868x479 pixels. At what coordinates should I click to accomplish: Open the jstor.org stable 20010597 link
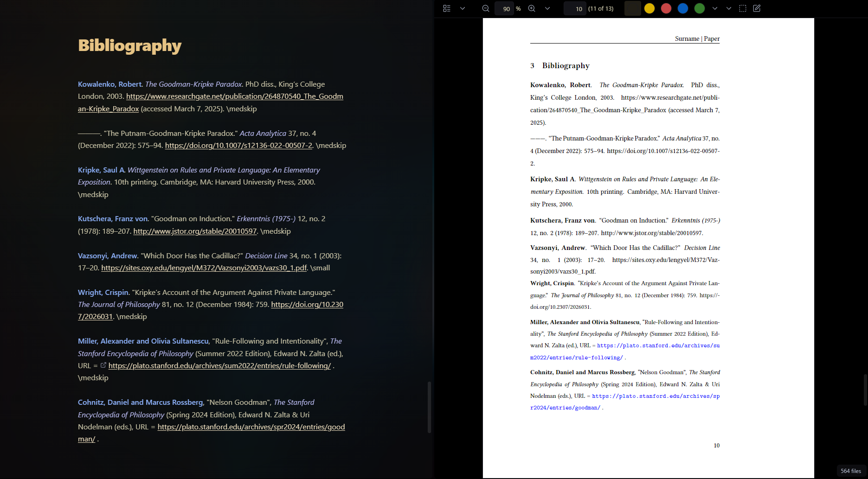coord(195,231)
